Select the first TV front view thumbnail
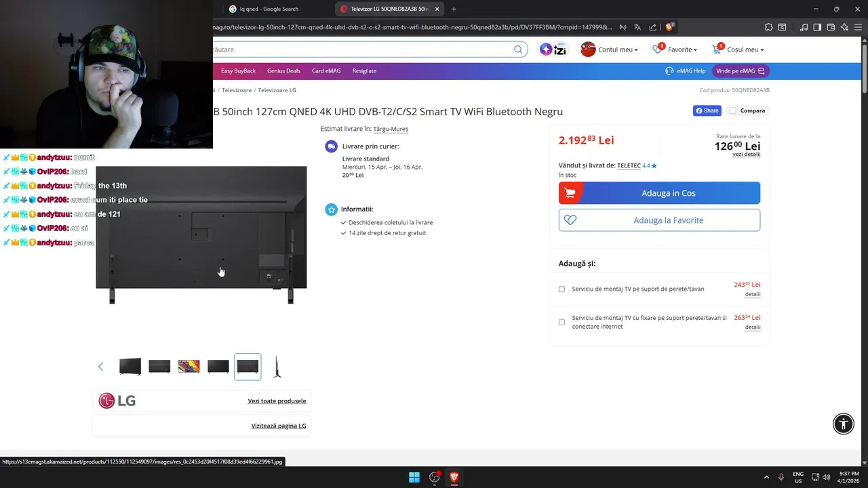Screen dimensions: 868x488 point(130,367)
